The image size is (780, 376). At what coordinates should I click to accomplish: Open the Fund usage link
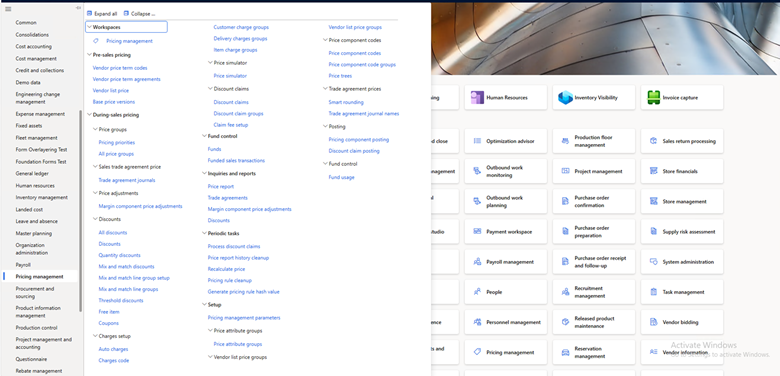pos(341,178)
